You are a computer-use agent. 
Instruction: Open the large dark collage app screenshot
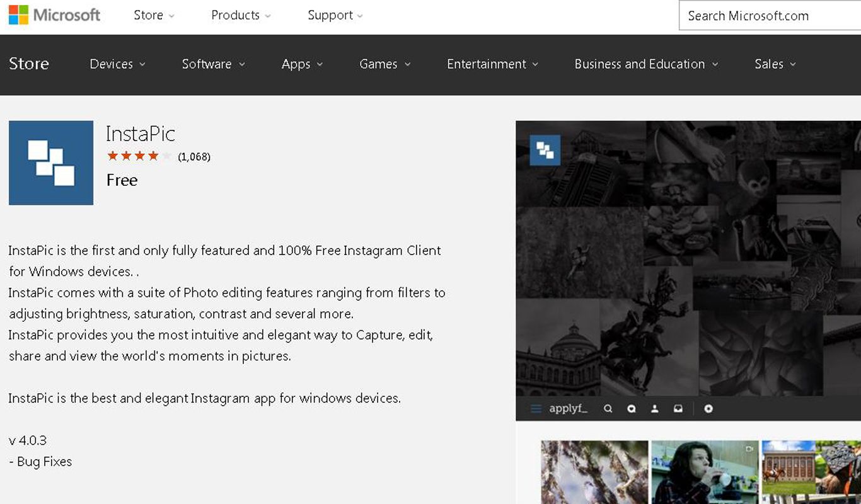tap(688, 258)
